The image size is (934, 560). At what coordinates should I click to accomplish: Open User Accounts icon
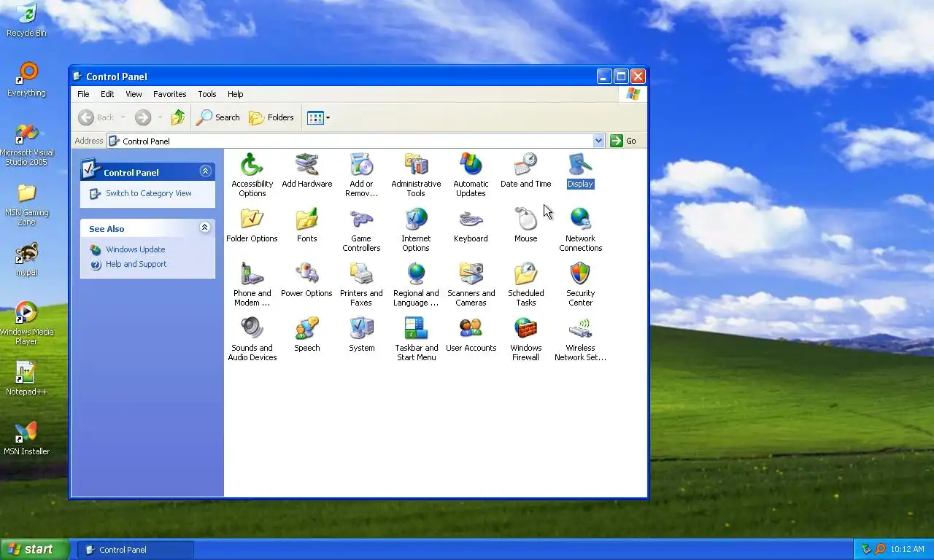point(471,335)
